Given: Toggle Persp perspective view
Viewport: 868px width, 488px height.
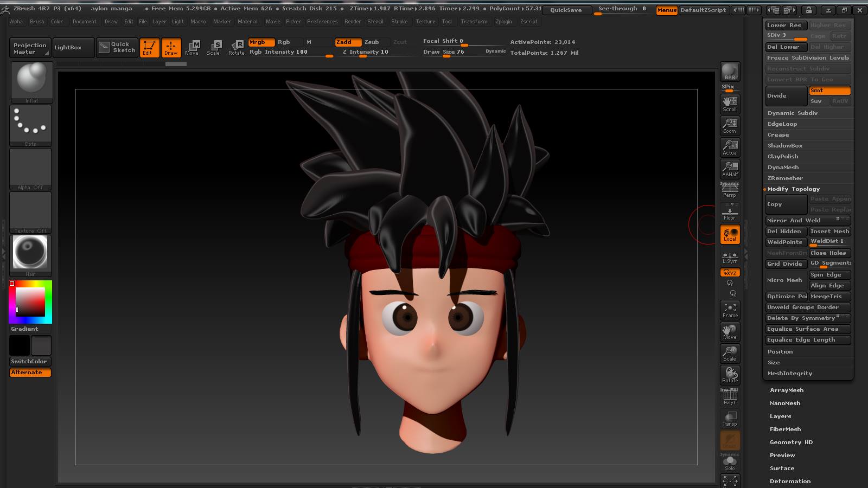Looking at the screenshot, I should pyautogui.click(x=730, y=190).
